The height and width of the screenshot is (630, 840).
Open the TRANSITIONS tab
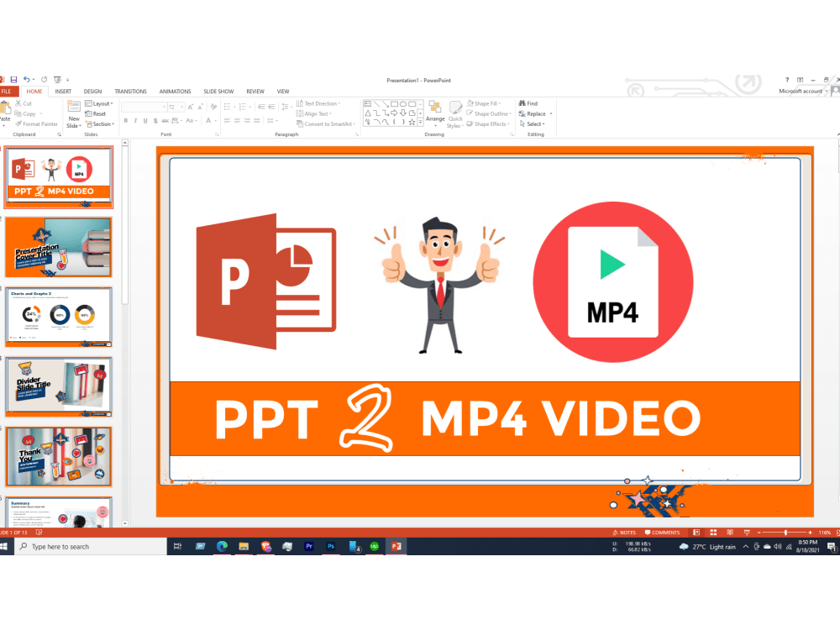130,92
